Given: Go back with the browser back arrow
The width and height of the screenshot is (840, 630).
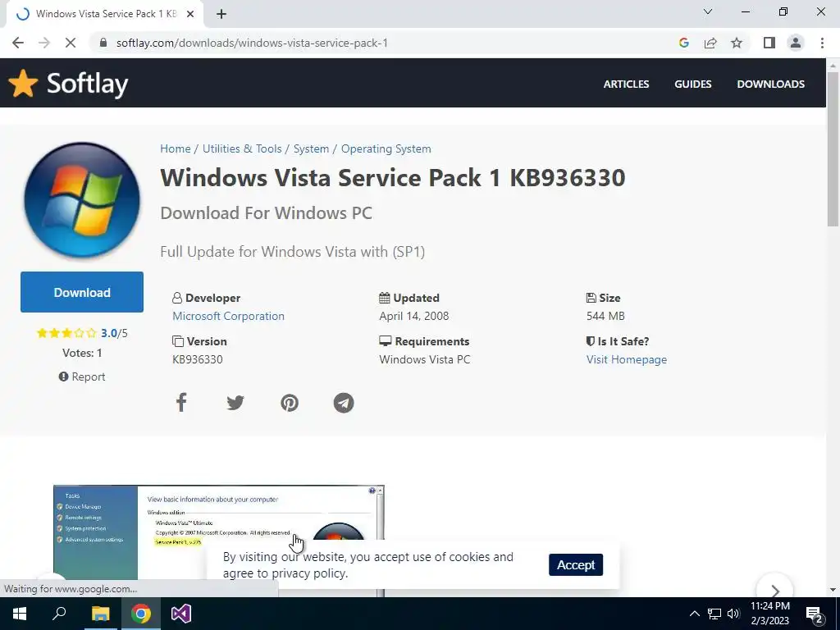Looking at the screenshot, I should click(18, 43).
